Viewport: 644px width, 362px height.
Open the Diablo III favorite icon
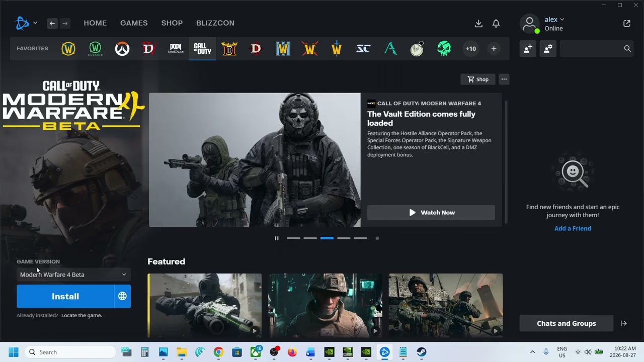[256, 49]
